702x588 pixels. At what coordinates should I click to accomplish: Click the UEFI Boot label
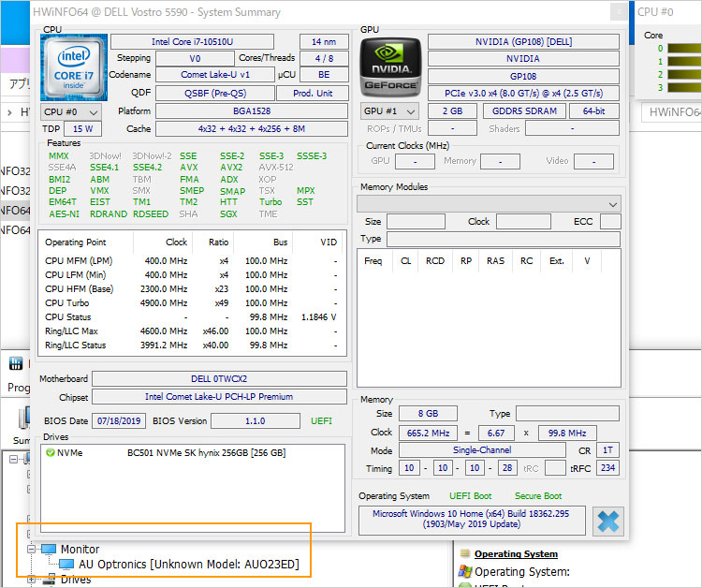pyautogui.click(x=470, y=496)
